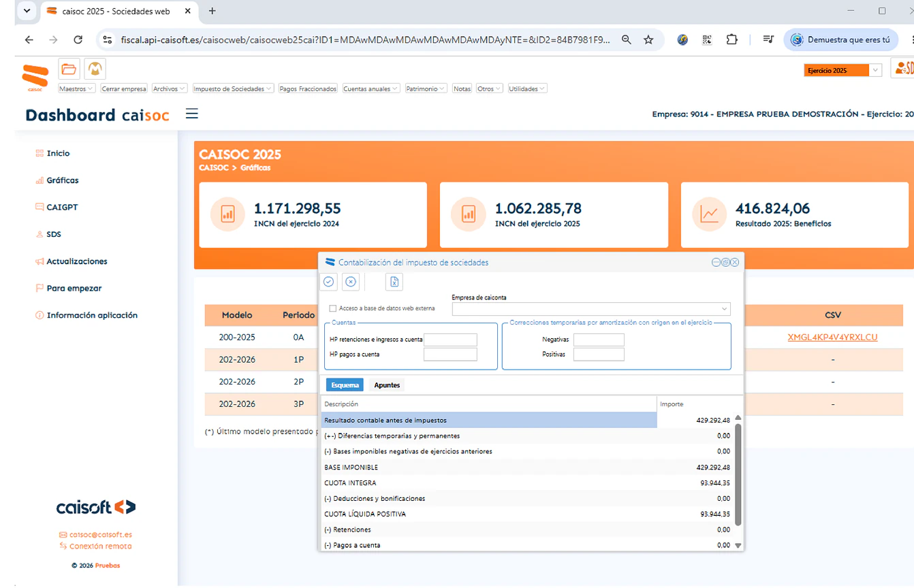Open the browser extensions puzzle icon
This screenshot has width=914, height=588.
[731, 40]
